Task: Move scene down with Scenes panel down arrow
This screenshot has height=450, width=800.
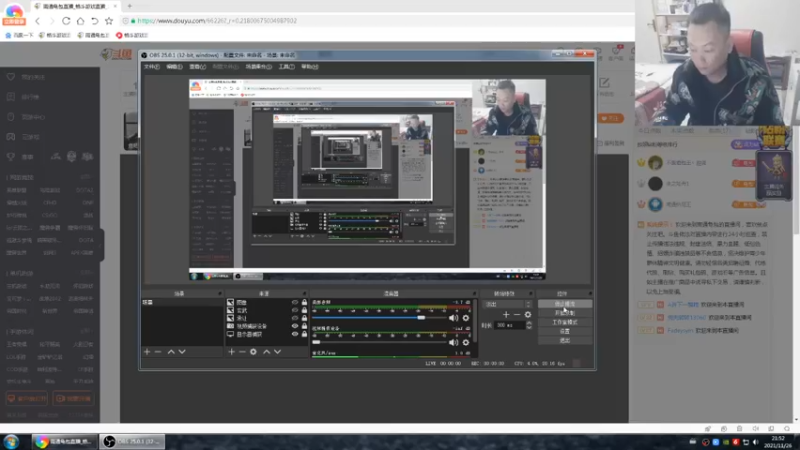Action: pyautogui.click(x=182, y=352)
